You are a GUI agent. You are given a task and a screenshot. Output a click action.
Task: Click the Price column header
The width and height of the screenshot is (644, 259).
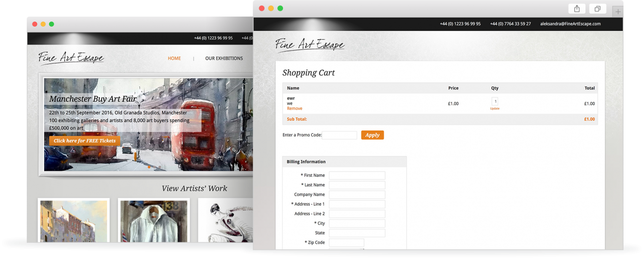[x=453, y=88]
